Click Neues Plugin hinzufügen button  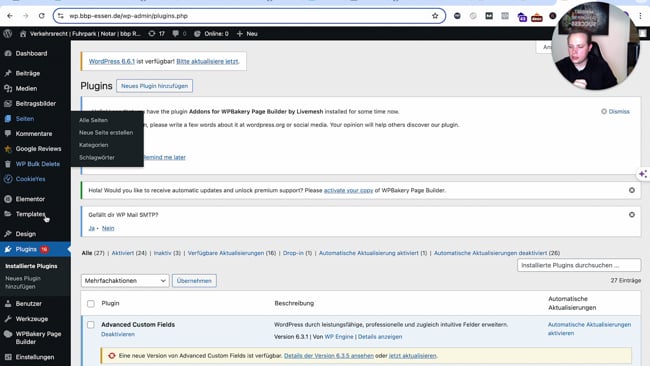tap(154, 86)
